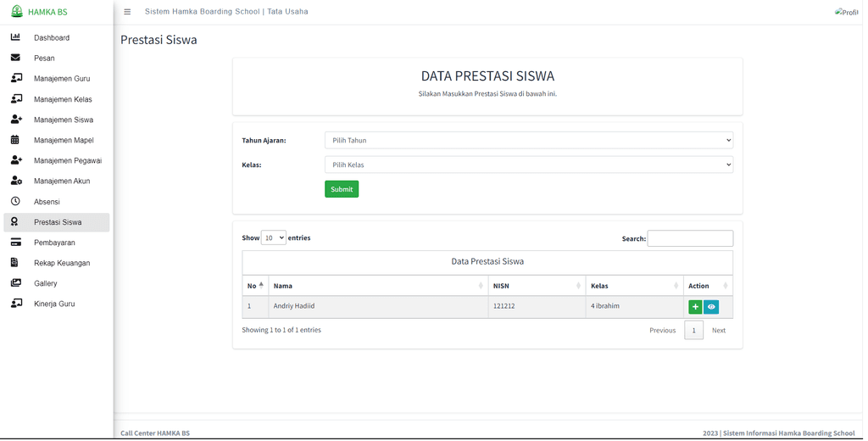
Task: Click the HAMKA BS logo icon
Action: tap(17, 12)
